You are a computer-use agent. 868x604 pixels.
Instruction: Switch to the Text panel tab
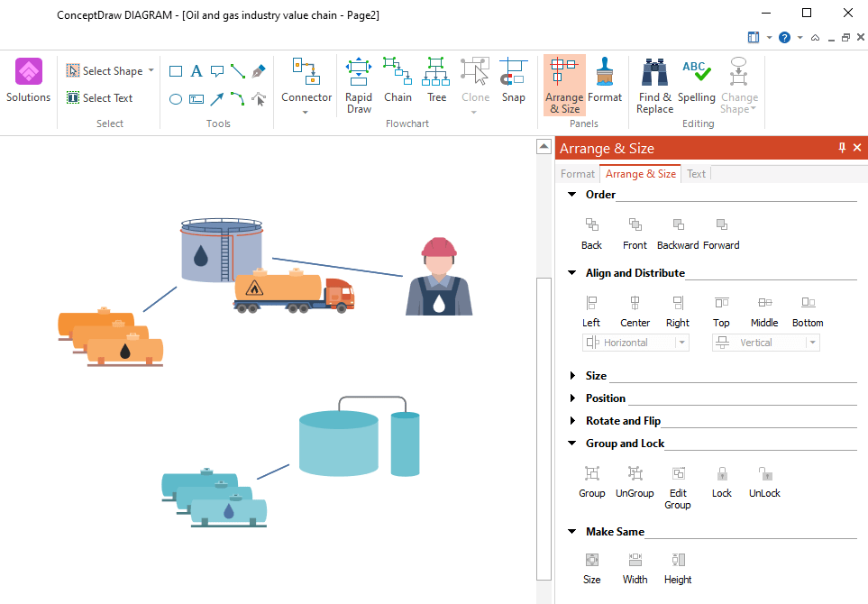(x=697, y=174)
